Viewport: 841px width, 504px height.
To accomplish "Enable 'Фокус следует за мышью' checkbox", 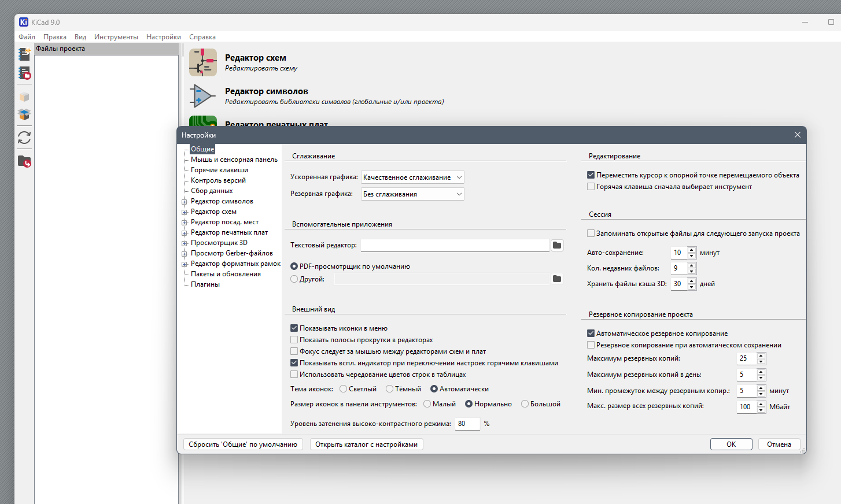I will pyautogui.click(x=294, y=351).
